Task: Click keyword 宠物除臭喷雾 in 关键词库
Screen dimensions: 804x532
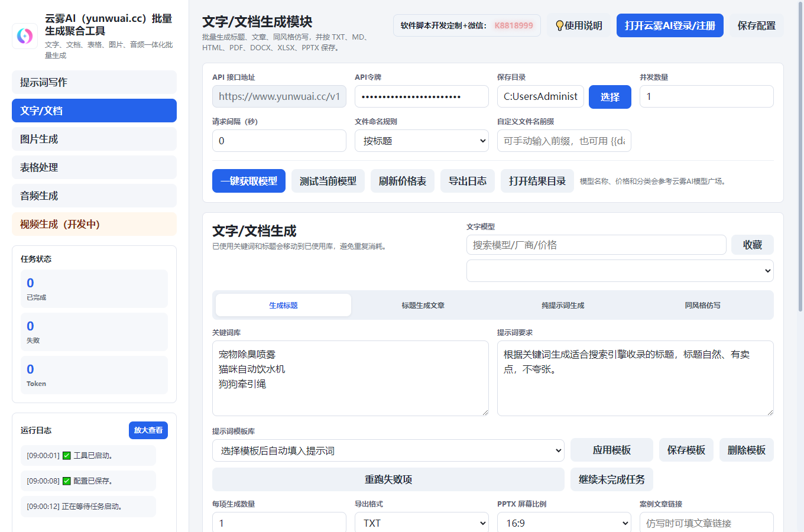Action: tap(247, 354)
